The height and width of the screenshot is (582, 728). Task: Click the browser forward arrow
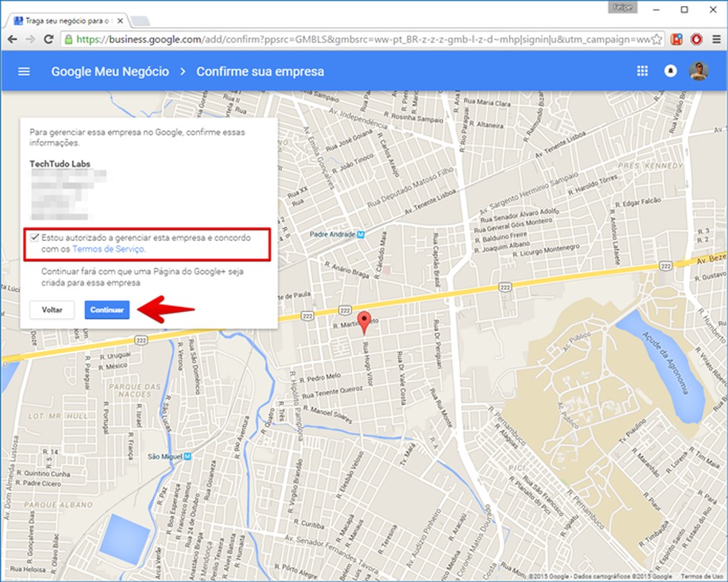point(30,39)
